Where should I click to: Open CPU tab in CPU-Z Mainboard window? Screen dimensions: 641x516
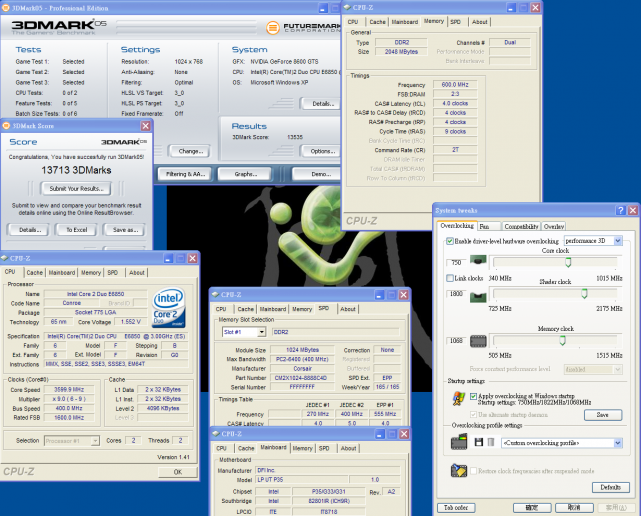tap(221, 449)
